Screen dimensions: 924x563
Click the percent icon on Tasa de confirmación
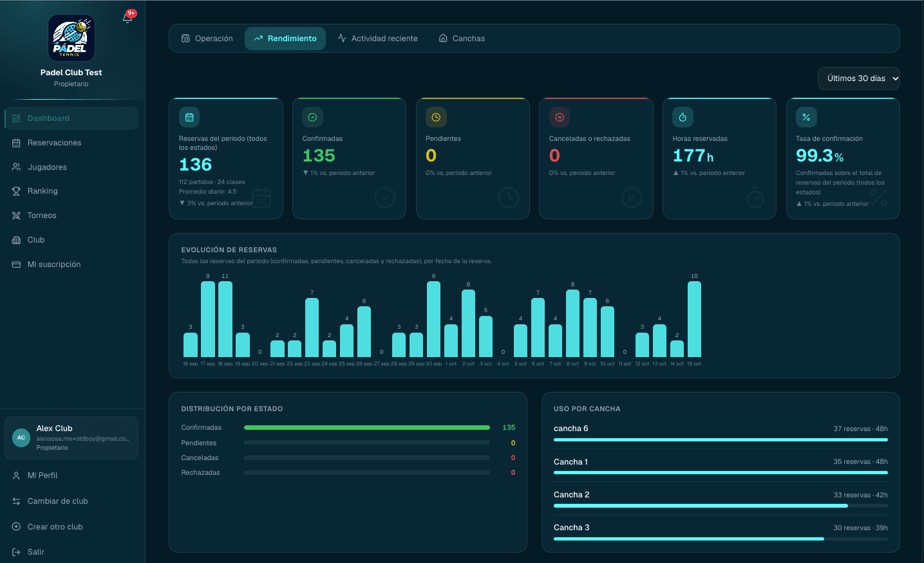806,117
